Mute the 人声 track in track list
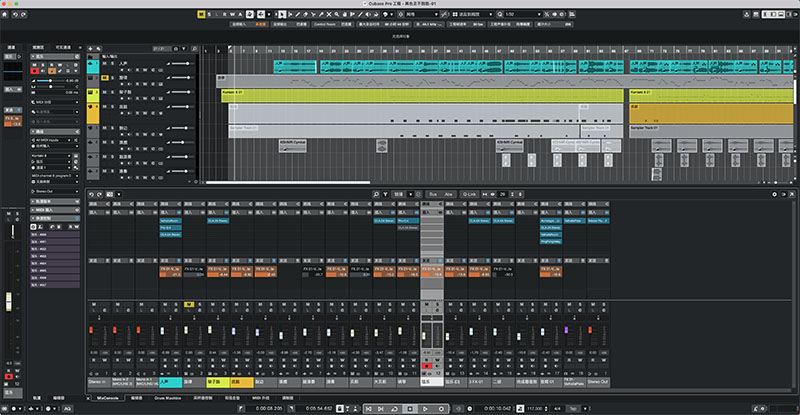 105,63
